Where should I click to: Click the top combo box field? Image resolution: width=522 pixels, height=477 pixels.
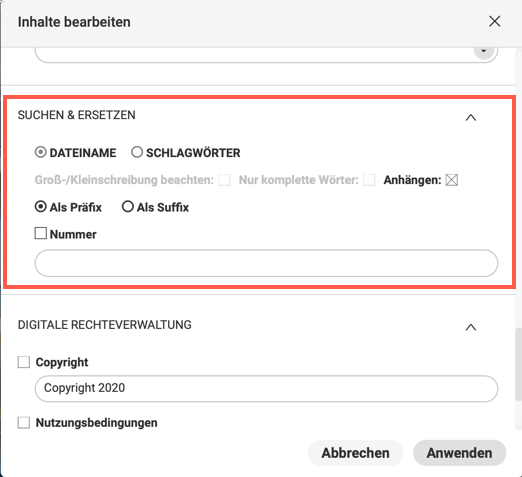click(266, 53)
